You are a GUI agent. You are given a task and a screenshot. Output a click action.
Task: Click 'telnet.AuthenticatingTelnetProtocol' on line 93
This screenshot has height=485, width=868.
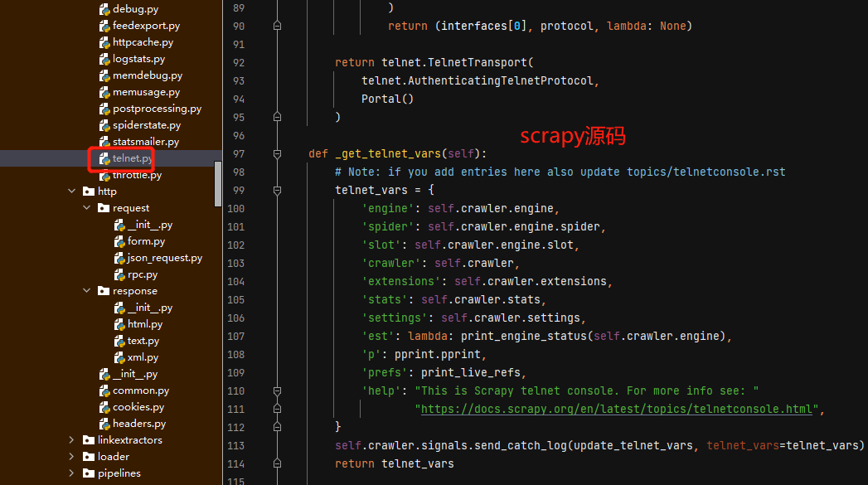tap(478, 81)
